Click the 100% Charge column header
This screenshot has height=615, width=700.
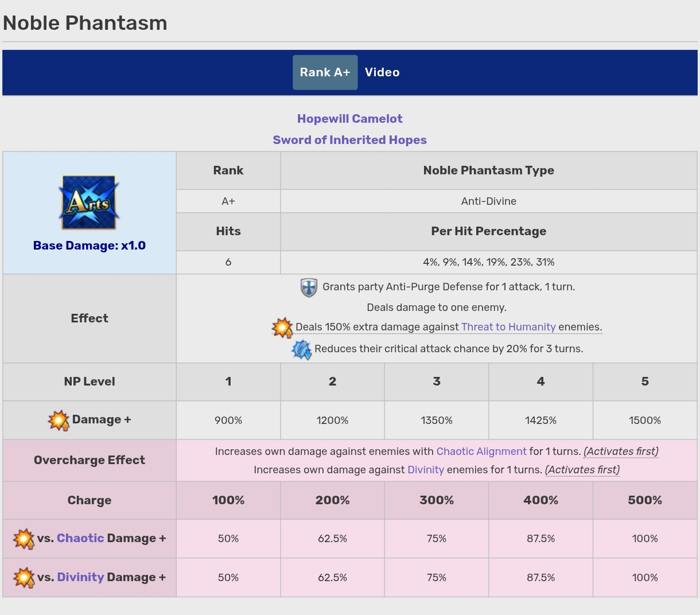tap(228, 500)
